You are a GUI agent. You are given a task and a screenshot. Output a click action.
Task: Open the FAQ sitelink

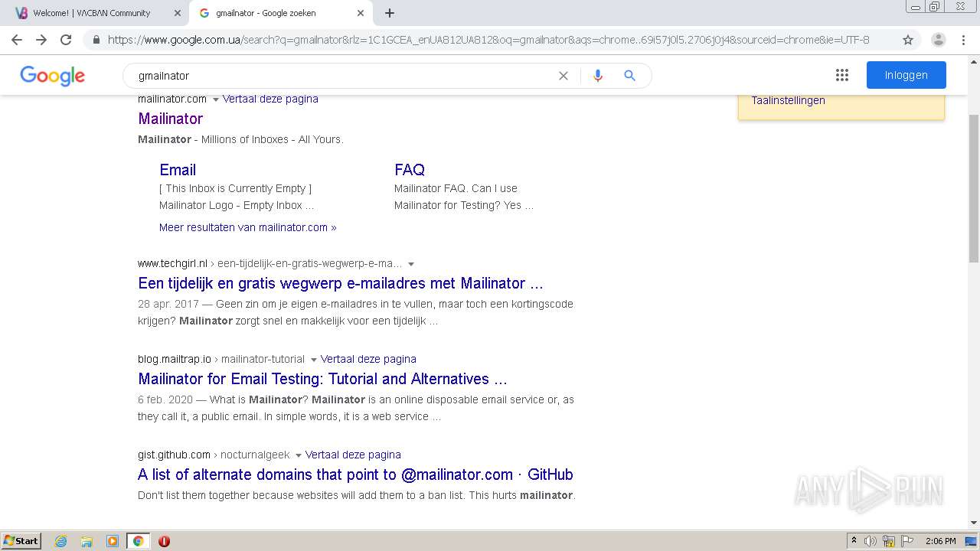[x=410, y=170]
